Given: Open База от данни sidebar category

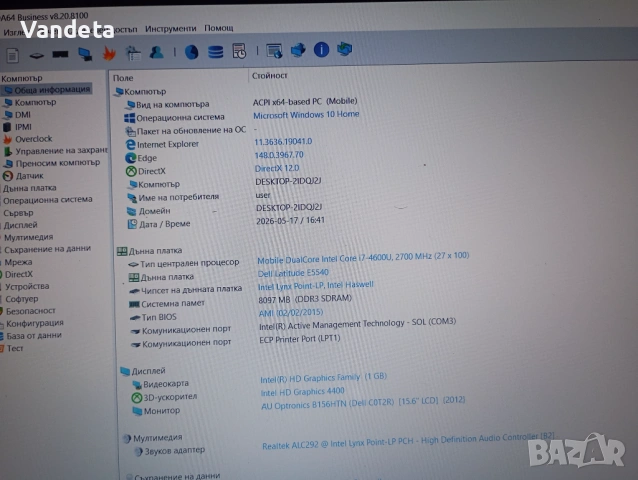Looking at the screenshot, I should (34, 336).
